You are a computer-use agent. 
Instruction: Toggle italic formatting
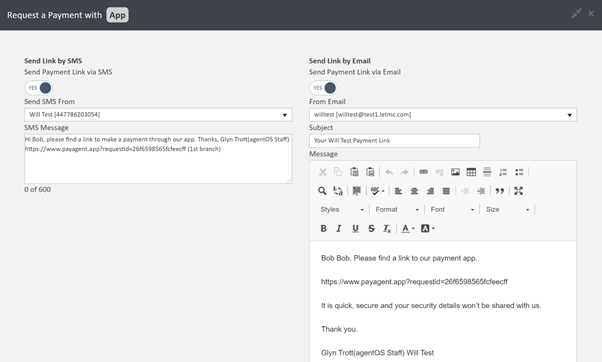click(339, 228)
